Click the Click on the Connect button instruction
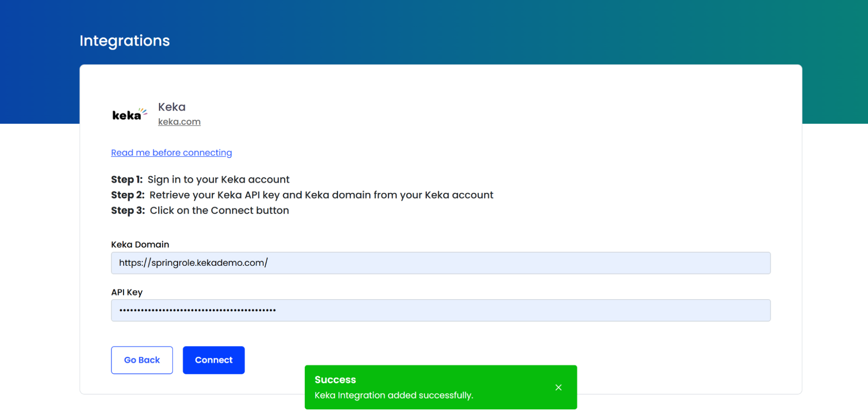868x419 pixels. coord(219,211)
